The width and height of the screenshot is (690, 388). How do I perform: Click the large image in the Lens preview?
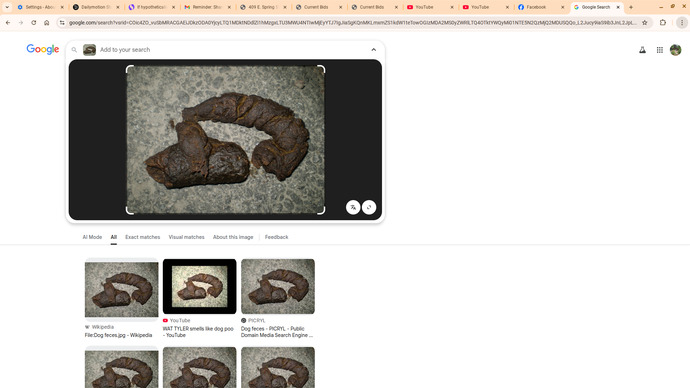point(225,140)
